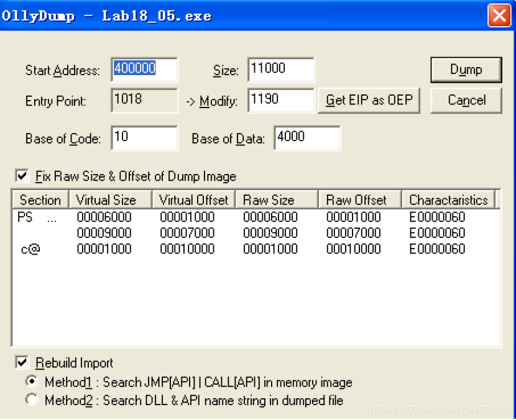Focus the Base of Code field
The image size is (516, 420).
pos(144,138)
